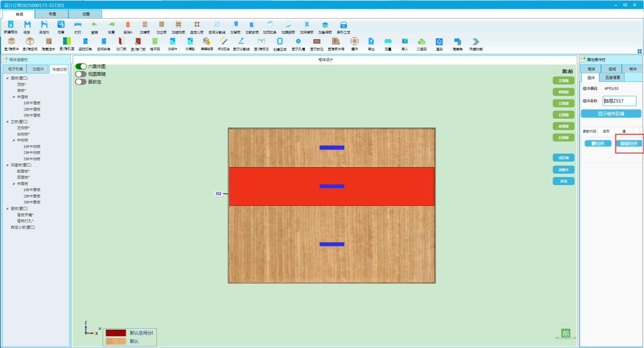
Task: Click the wood-grain 默认 swatch
Action: tap(116, 341)
